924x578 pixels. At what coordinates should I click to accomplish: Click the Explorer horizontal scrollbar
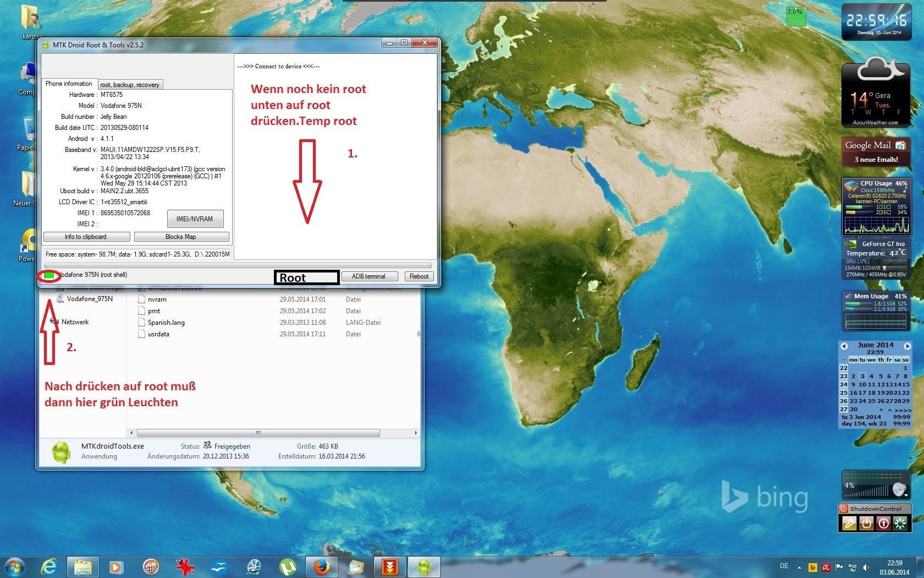[258, 433]
